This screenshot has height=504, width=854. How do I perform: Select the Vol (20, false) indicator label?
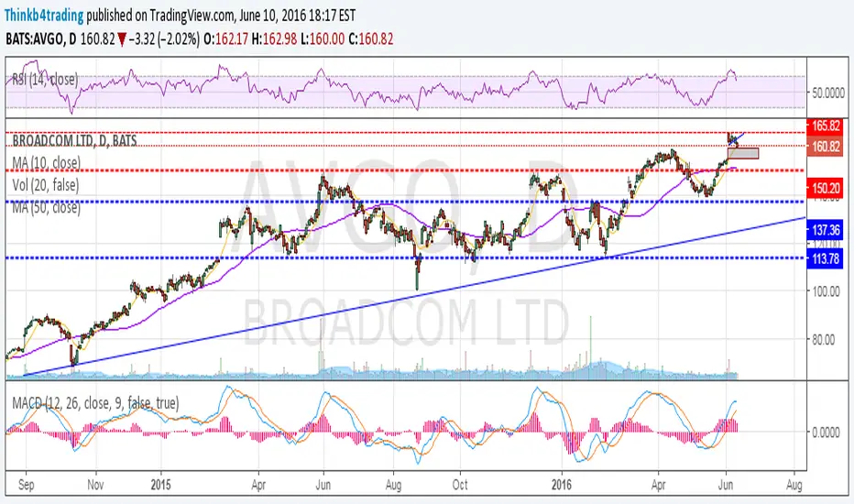46,185
